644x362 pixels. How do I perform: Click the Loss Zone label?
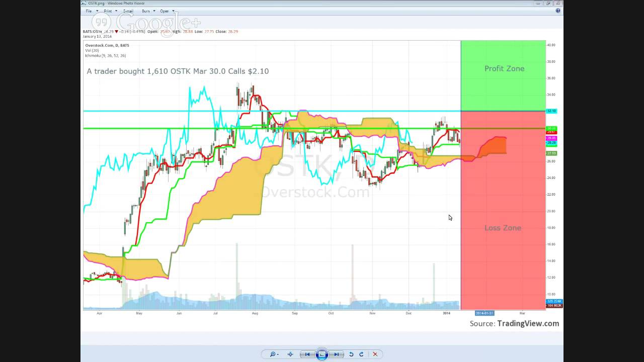[x=503, y=228]
